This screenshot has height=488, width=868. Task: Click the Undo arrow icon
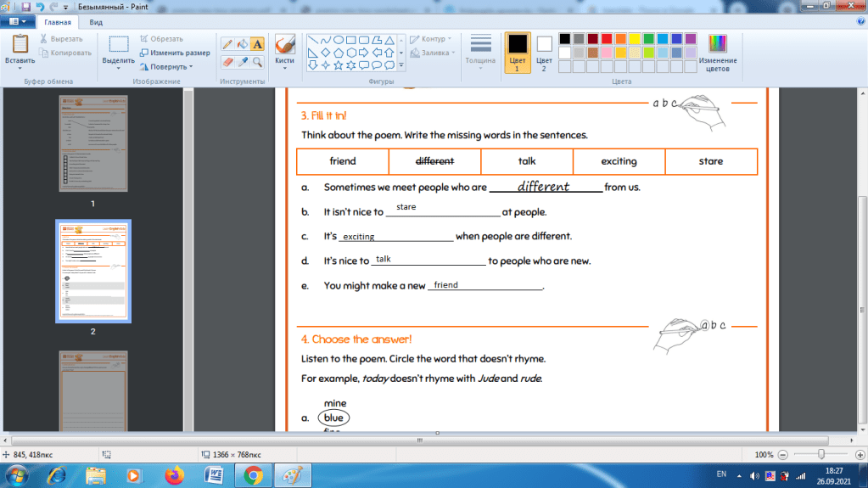coord(40,6)
